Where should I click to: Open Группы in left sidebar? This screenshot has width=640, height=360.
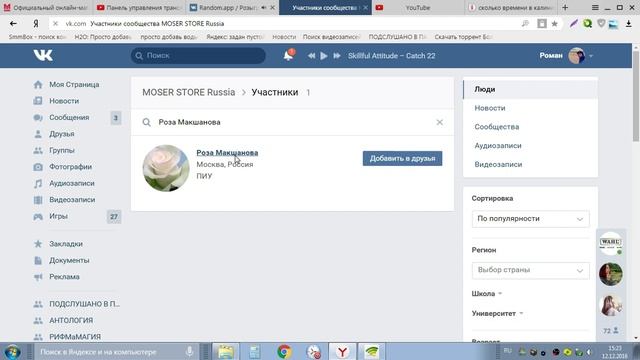tap(62, 150)
